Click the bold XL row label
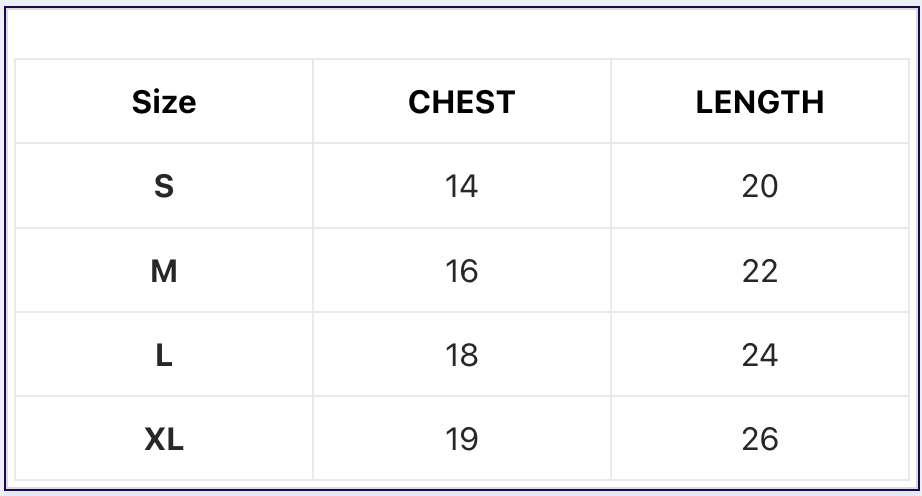Screen dimensions: 922x496 [164, 439]
